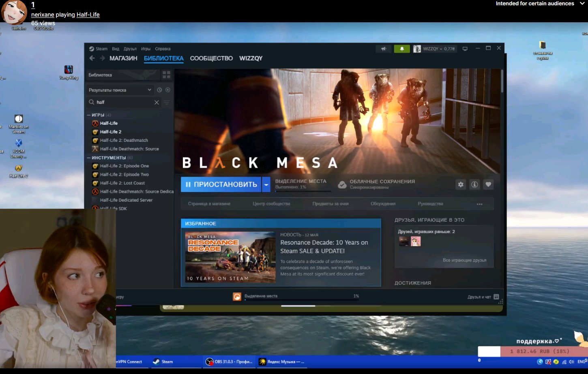Open Resonance Decade news thumbnail
The width and height of the screenshot is (588, 374).
(230, 257)
